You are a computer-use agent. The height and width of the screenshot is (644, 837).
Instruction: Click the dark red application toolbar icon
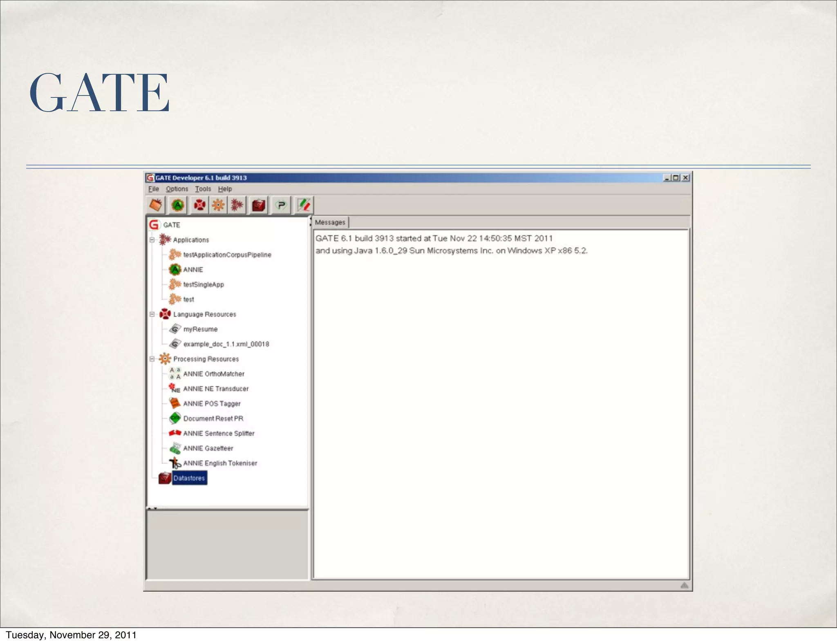coord(237,205)
